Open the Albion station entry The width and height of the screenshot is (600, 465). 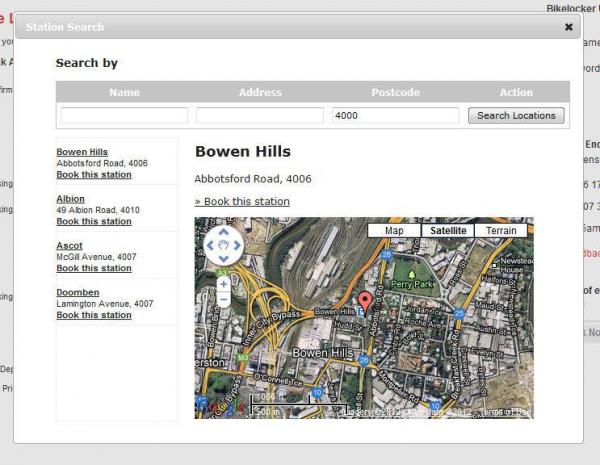70,199
